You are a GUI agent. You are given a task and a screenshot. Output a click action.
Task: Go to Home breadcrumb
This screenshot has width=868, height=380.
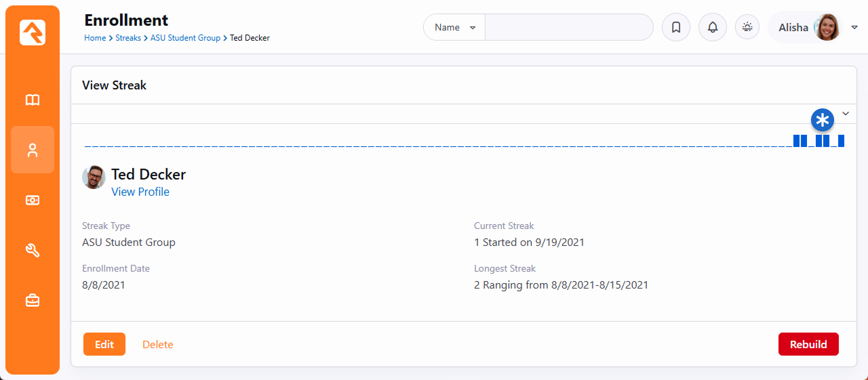95,38
